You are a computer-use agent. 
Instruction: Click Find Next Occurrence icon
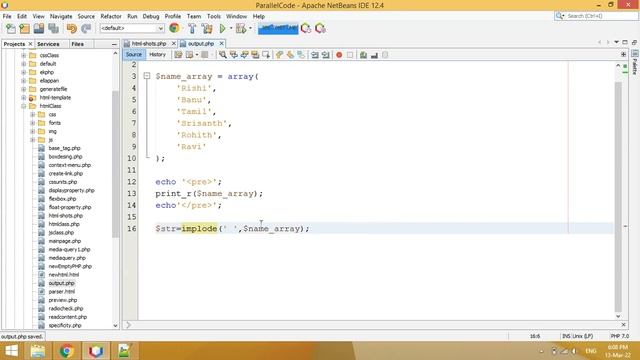point(244,55)
